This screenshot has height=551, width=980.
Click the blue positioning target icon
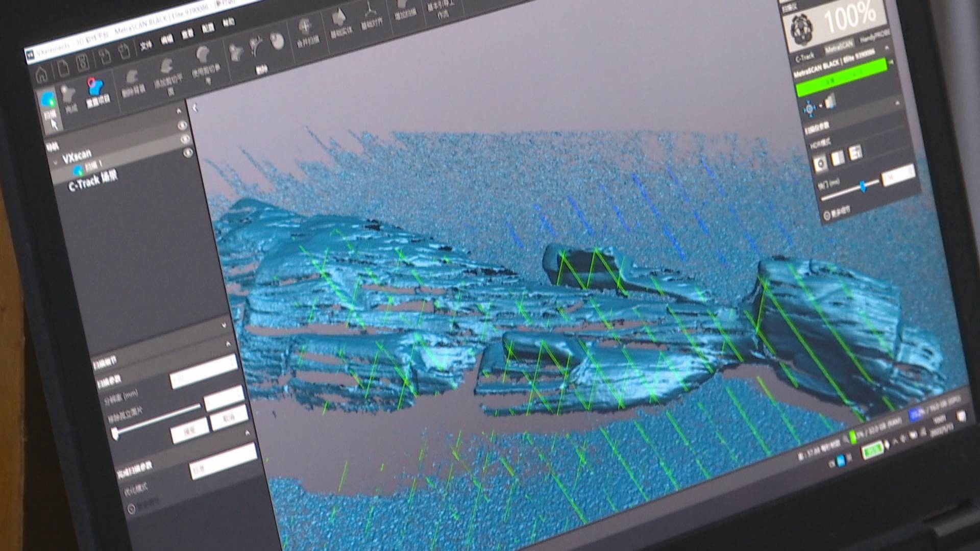click(809, 108)
